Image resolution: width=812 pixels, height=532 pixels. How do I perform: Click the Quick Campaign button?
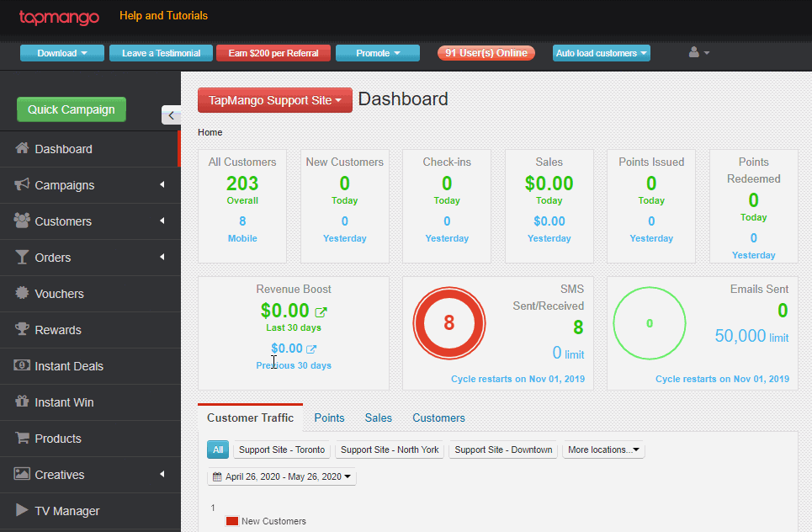pyautogui.click(x=71, y=109)
